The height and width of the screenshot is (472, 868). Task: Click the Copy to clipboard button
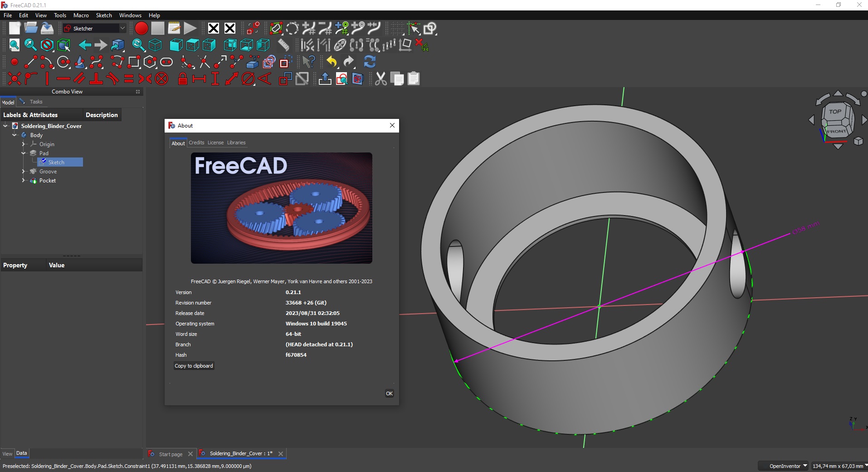(194, 366)
